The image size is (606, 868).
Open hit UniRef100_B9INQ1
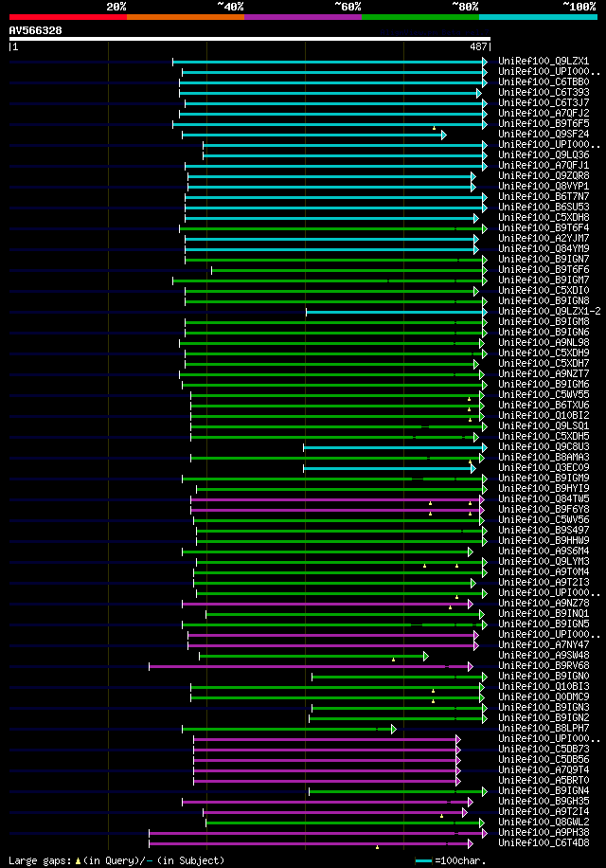pos(544,613)
